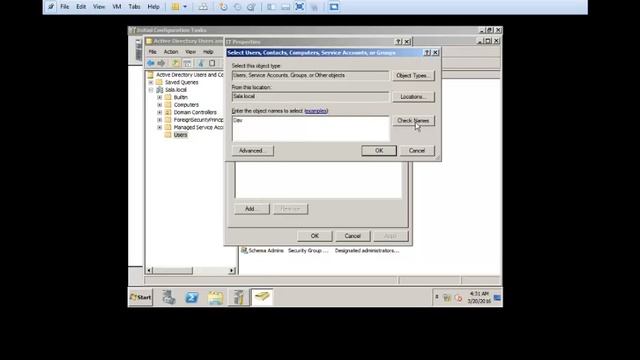Select the Domain Controllers folder in the tree

(x=195, y=112)
